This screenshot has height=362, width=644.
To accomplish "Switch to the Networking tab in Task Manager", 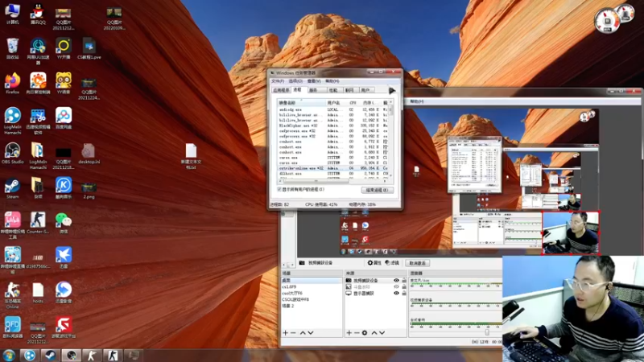I will (349, 90).
